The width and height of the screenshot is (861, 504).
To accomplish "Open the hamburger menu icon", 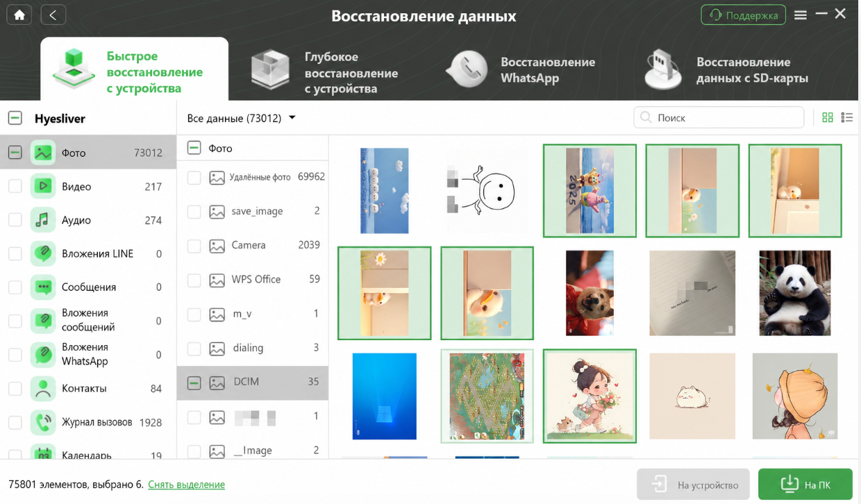I will [x=801, y=15].
